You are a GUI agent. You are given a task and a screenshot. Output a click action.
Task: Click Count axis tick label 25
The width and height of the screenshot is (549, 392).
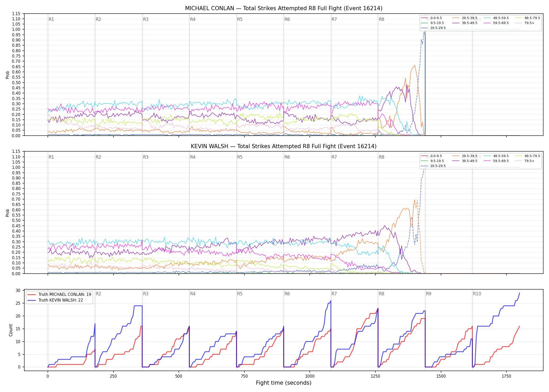tap(18, 303)
